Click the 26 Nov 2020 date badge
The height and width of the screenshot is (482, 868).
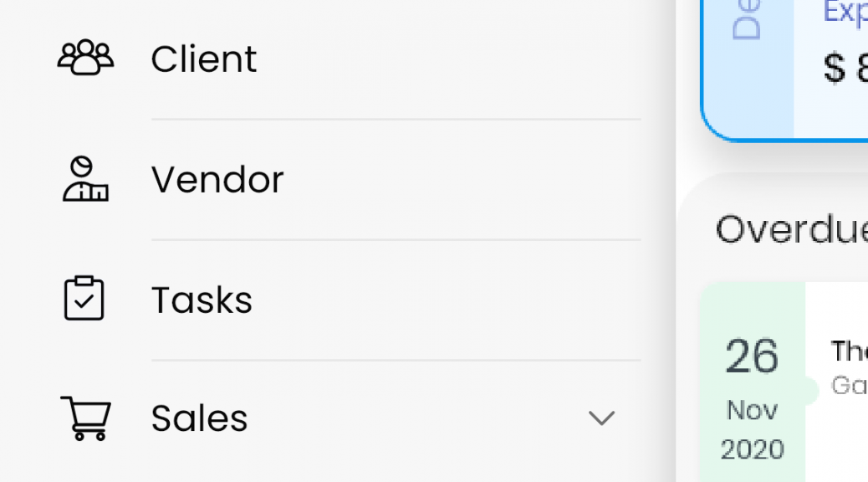(x=753, y=382)
